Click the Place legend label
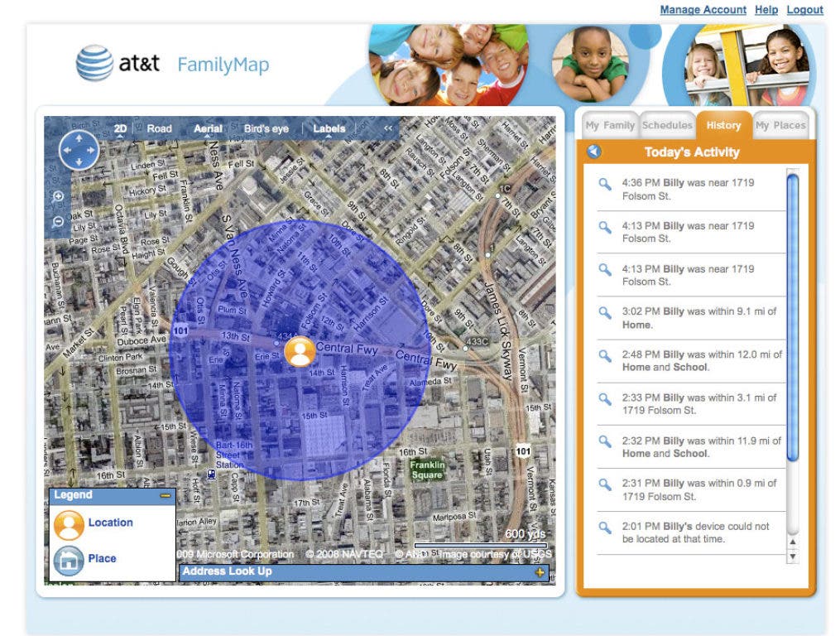840x636 pixels. pyautogui.click(x=102, y=558)
